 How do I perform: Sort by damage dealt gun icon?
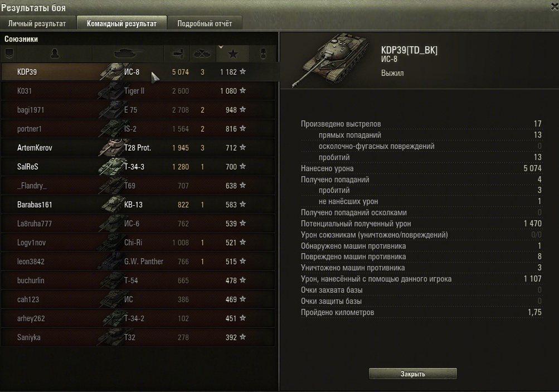[177, 54]
